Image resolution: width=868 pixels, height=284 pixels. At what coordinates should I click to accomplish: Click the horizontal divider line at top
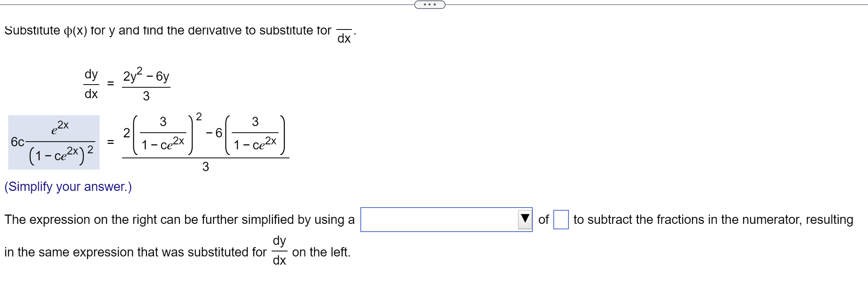coord(194,5)
